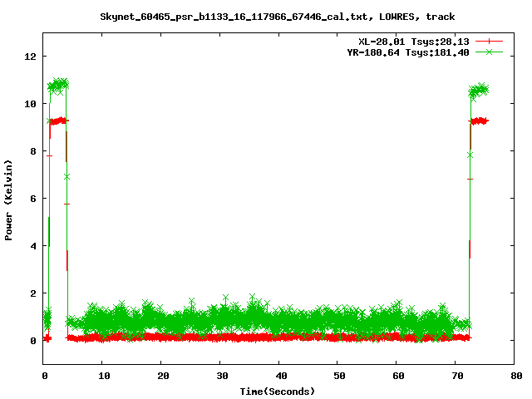Click x-axis tick label 30
Viewport: 532px width, 399px height.
(x=222, y=376)
